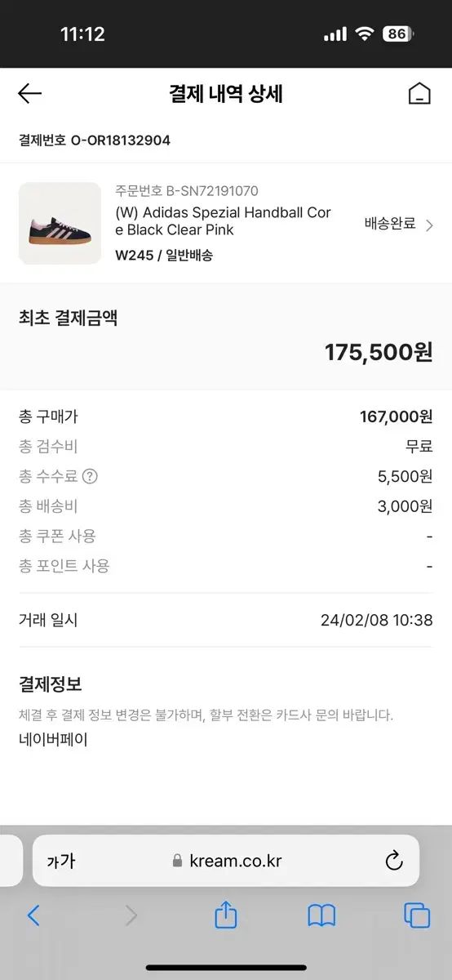Reload page with Safari refresh icon
Viewport: 452px width, 980px height.
[393, 860]
